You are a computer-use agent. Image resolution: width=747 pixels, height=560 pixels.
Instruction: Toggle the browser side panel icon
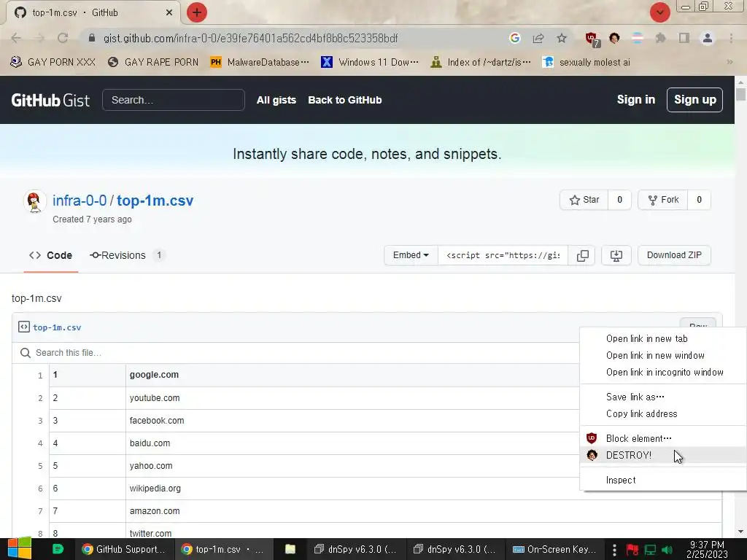(x=684, y=38)
